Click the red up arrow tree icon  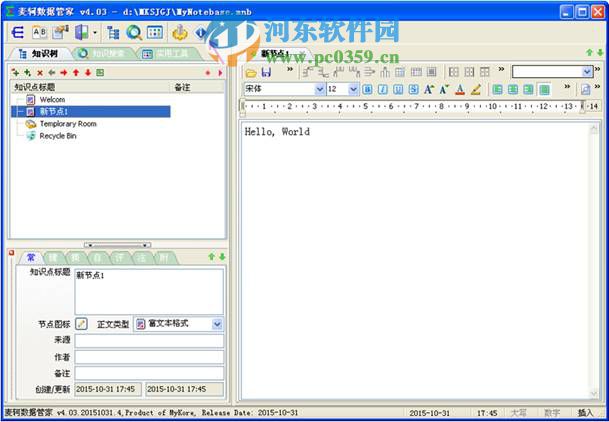click(x=76, y=73)
